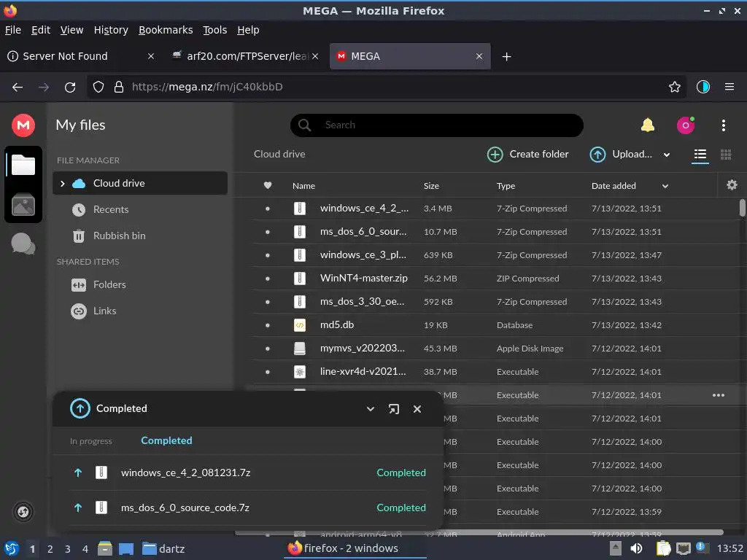Click the Upload arrow icon
Image resolution: width=747 pixels, height=560 pixels.
(597, 155)
